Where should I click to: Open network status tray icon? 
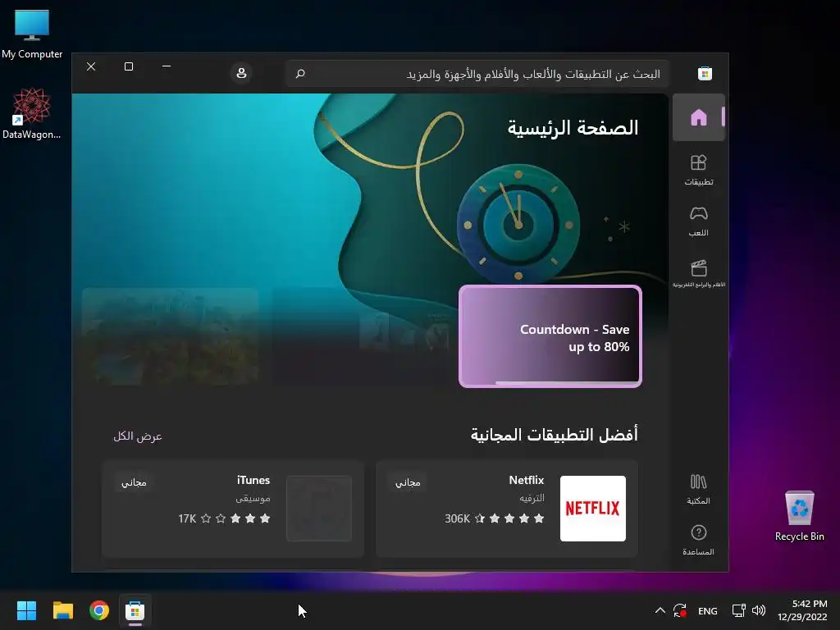tap(739, 610)
